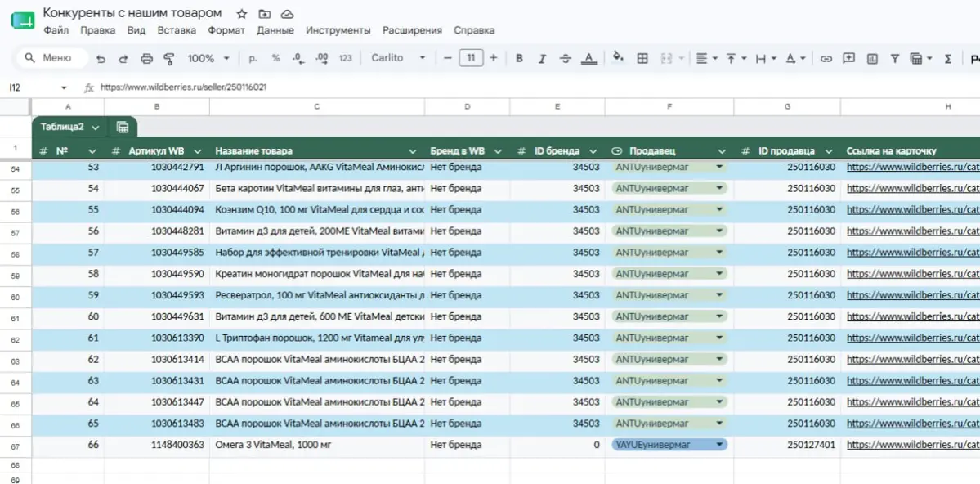The width and height of the screenshot is (980, 484).
Task: Open filter dropdown for Название товара column
Action: 413,151
